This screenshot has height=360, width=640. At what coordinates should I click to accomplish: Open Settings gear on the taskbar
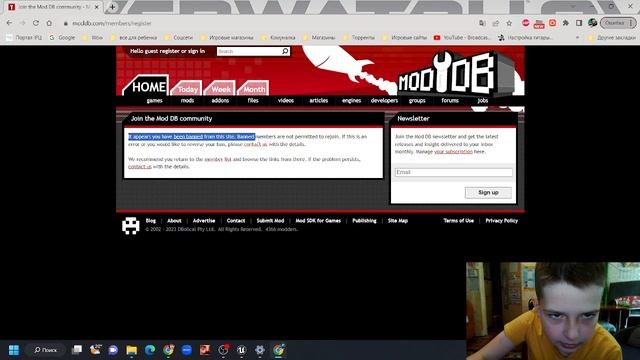(260, 350)
